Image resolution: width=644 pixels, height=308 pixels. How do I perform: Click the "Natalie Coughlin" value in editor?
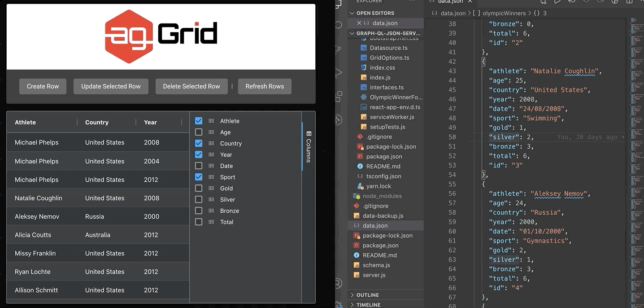coord(565,71)
